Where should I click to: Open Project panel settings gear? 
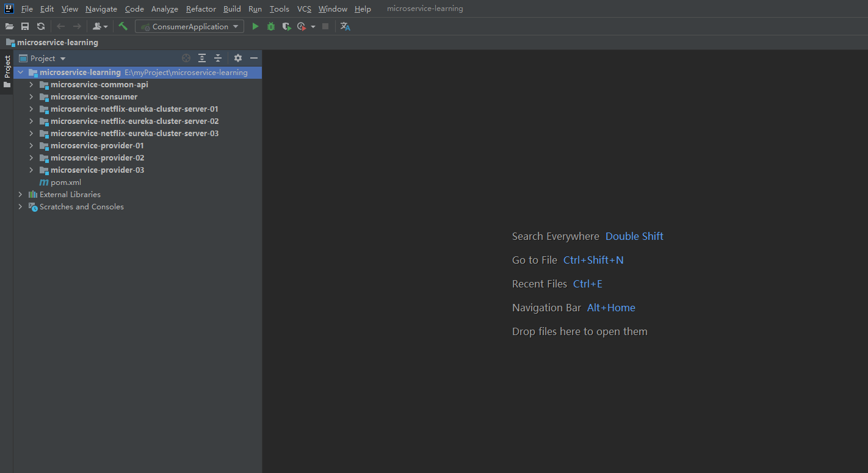(238, 58)
